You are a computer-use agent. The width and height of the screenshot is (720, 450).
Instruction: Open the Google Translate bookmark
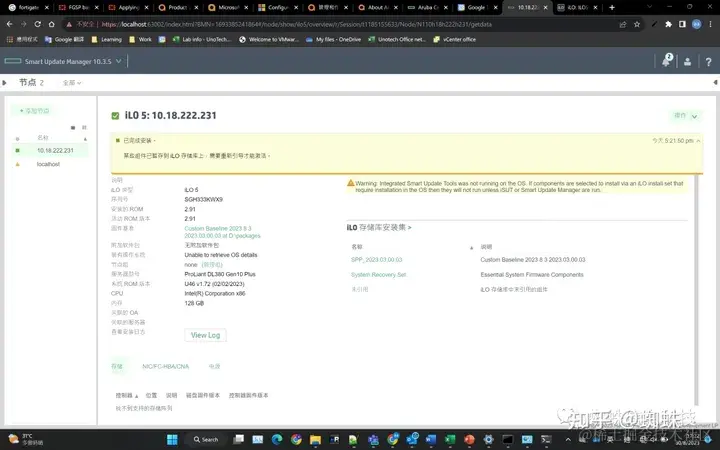coord(64,39)
